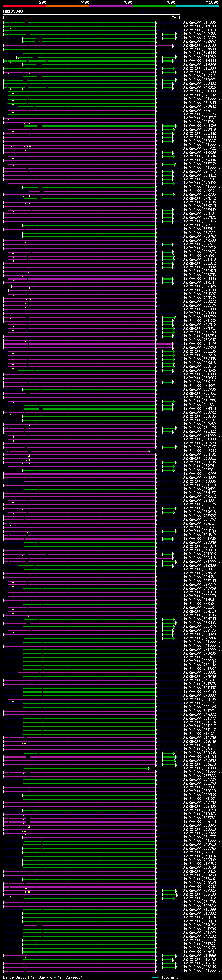Click the UniRef100_B0CS83 label
The height and width of the screenshot is (980, 222).
(x=199, y=72)
